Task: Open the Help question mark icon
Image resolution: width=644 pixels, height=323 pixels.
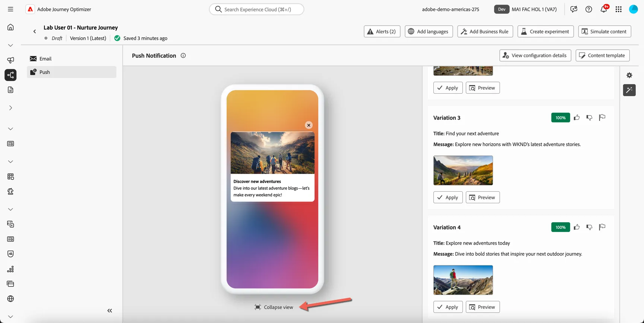Action: tap(589, 9)
